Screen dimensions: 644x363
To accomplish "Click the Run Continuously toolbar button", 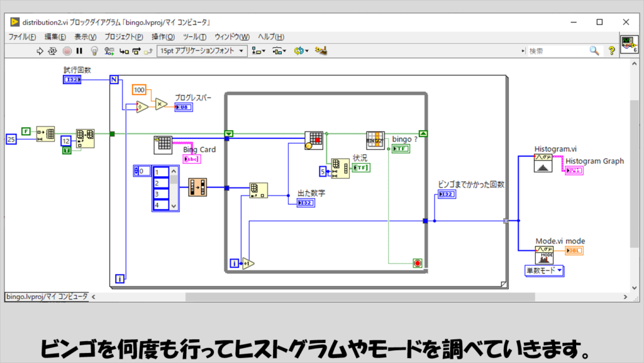I will pos(53,51).
